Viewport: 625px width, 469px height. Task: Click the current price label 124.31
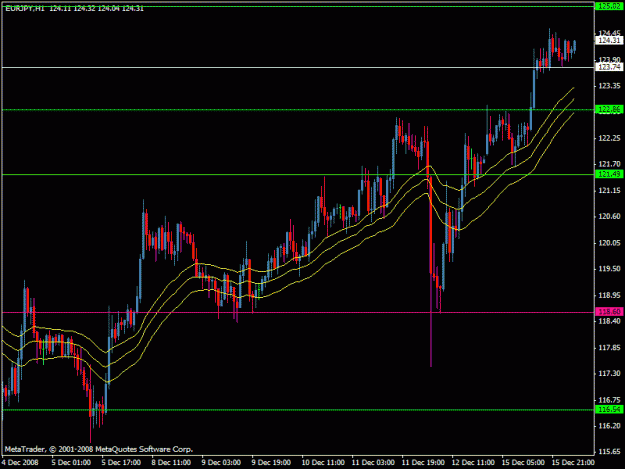coord(609,40)
